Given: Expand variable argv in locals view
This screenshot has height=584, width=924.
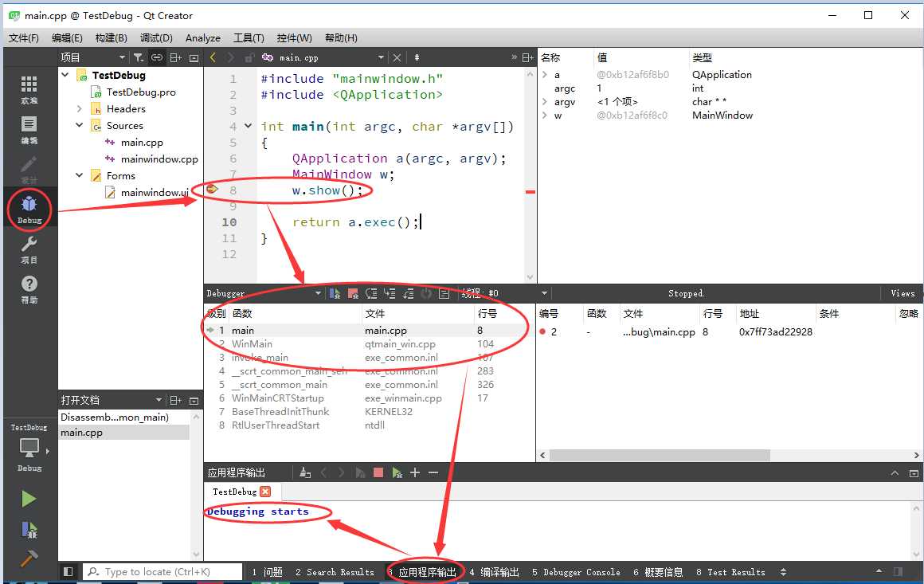Looking at the screenshot, I should click(545, 101).
